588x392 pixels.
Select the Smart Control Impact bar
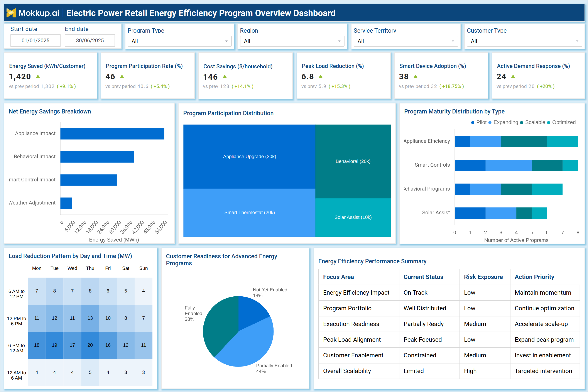pyautogui.click(x=88, y=180)
